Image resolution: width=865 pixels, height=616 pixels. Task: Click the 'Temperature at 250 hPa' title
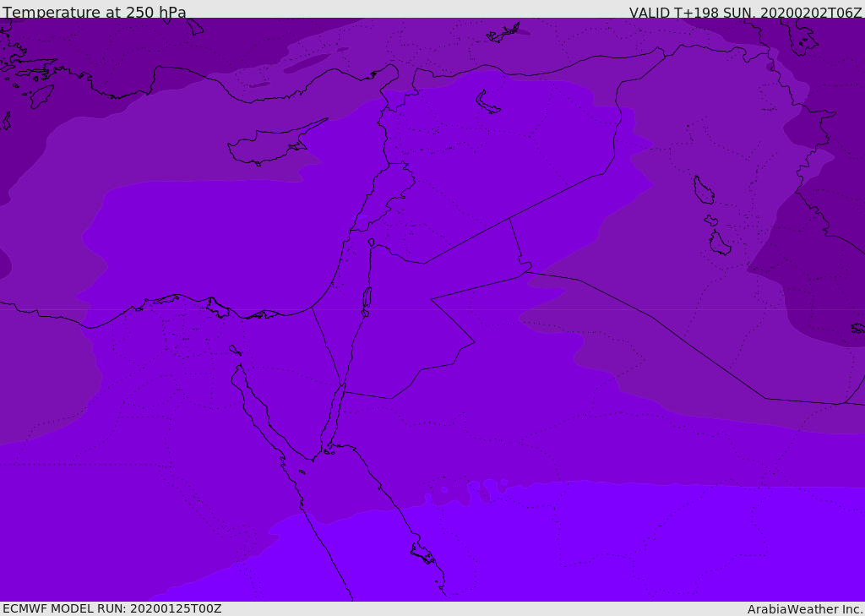point(95,12)
